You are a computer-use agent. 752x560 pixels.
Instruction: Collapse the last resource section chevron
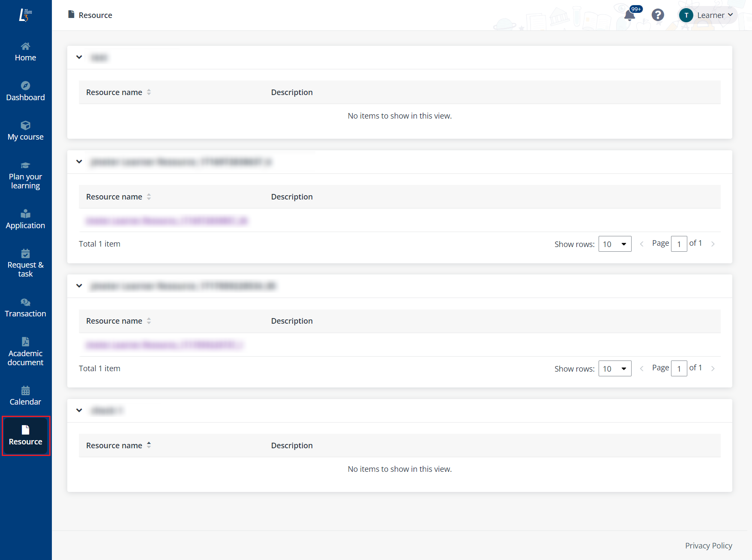pos(79,411)
